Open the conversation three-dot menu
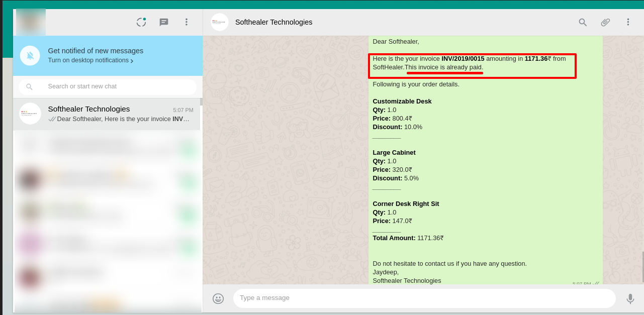The image size is (644, 315). (628, 22)
